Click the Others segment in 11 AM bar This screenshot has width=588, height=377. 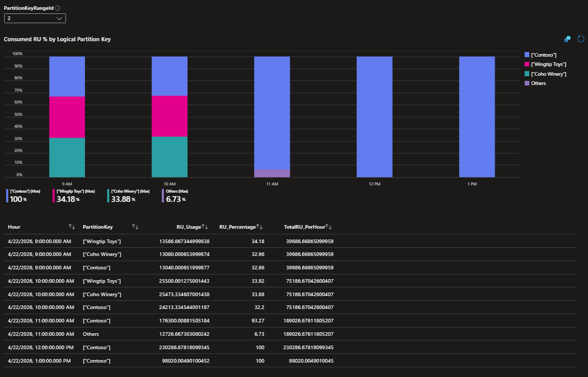pos(272,173)
